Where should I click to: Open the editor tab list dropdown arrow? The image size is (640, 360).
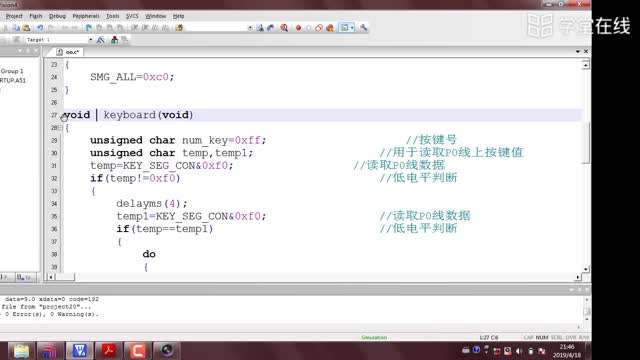[578, 51]
